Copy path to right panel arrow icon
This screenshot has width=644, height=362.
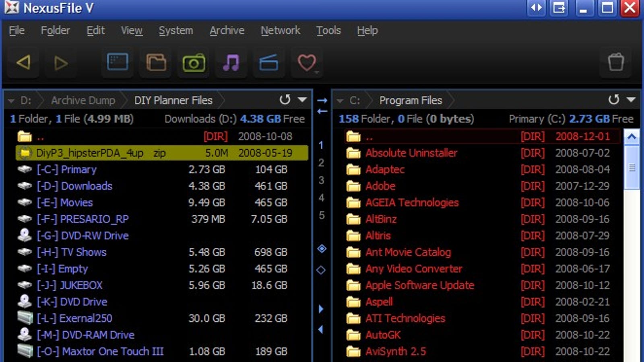[322, 100]
